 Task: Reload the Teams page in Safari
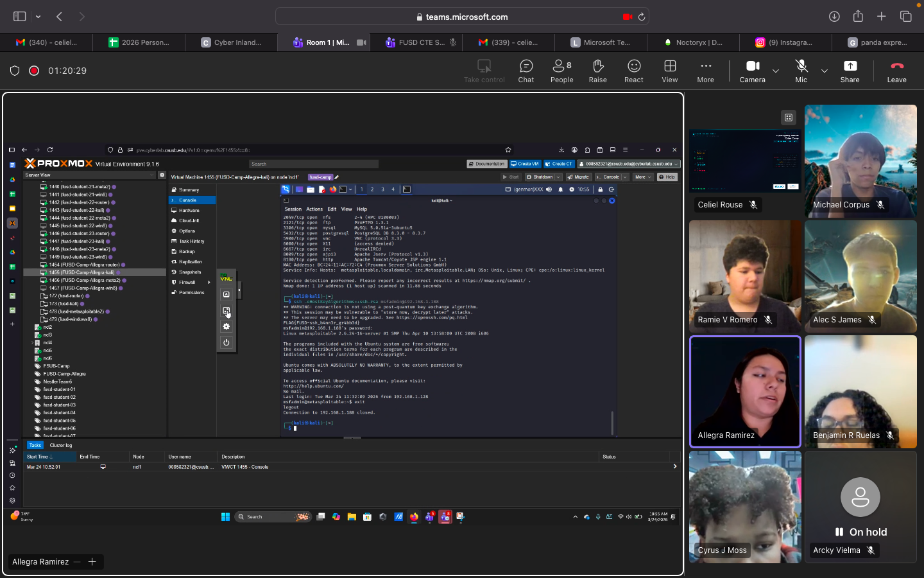[641, 17]
